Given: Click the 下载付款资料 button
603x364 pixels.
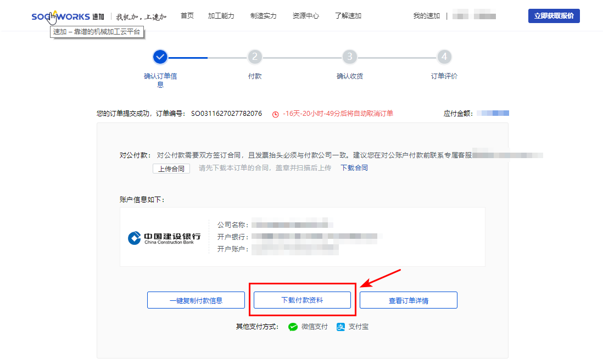Looking at the screenshot, I should point(302,300).
